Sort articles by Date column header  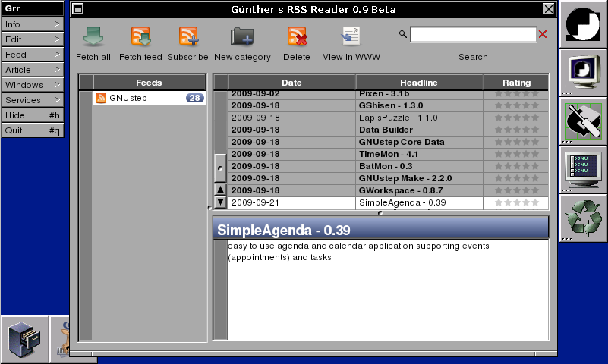[x=291, y=83]
